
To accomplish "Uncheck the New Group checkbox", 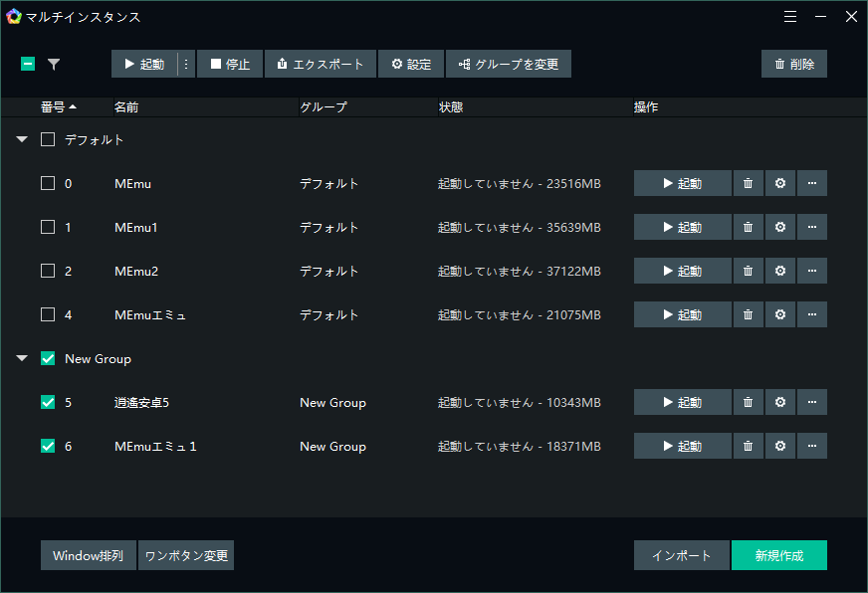I will [48, 358].
